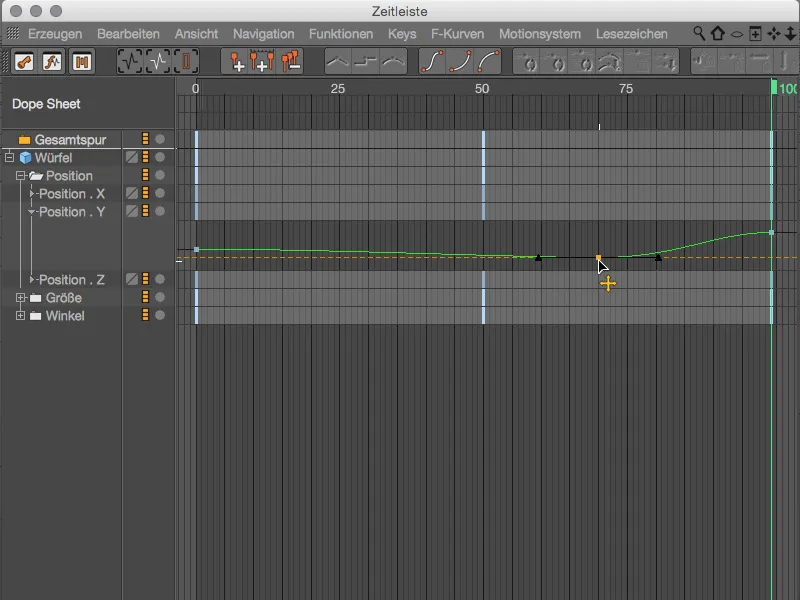Open the search magnifier icon

pyautogui.click(x=699, y=34)
